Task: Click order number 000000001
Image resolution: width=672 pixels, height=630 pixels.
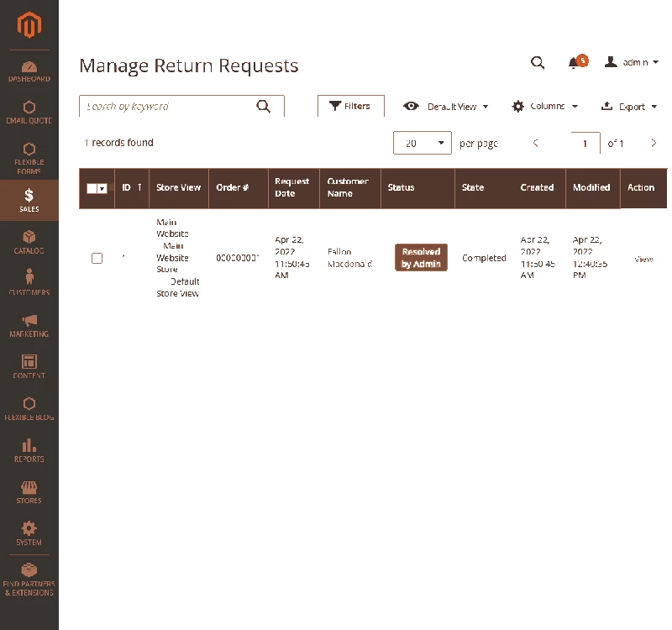Action: click(x=238, y=258)
